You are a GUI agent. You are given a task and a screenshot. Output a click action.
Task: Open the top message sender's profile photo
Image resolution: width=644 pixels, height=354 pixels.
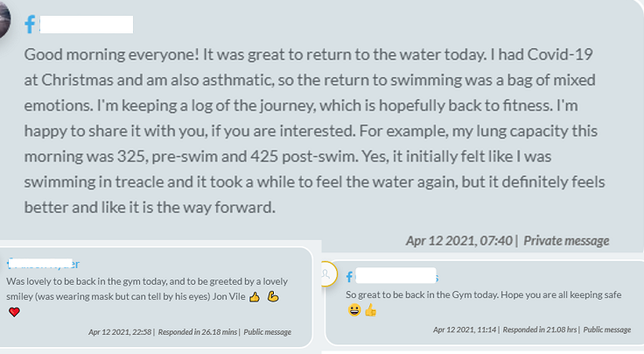point(4,19)
